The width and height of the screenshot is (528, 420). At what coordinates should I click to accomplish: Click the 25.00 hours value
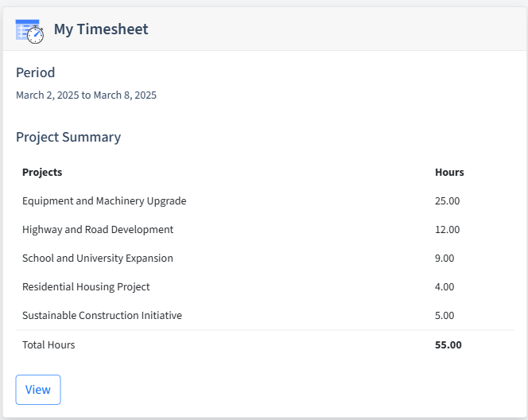tap(447, 200)
